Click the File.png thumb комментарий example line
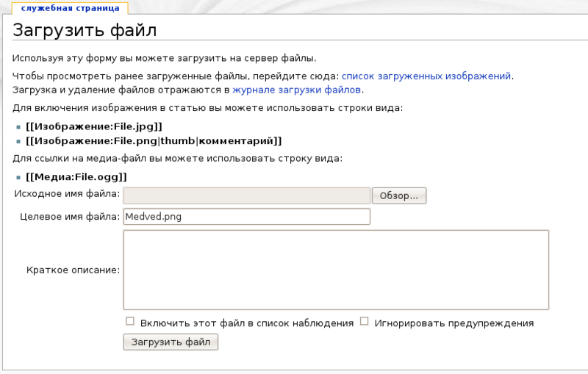588x374 pixels. (x=153, y=141)
